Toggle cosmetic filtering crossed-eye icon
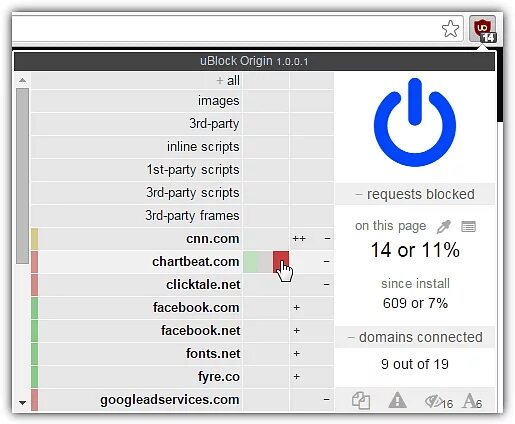515x424 pixels. click(438, 401)
